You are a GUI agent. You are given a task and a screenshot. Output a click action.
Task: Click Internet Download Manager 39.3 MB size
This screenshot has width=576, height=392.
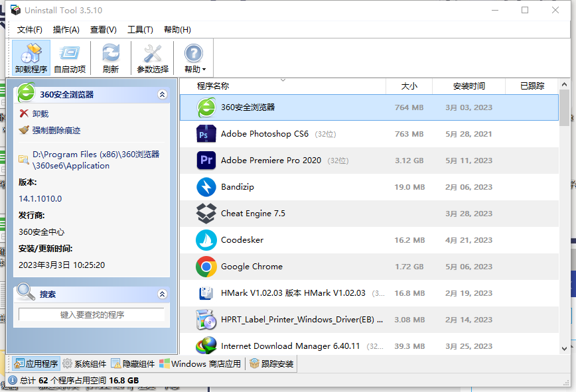(409, 346)
